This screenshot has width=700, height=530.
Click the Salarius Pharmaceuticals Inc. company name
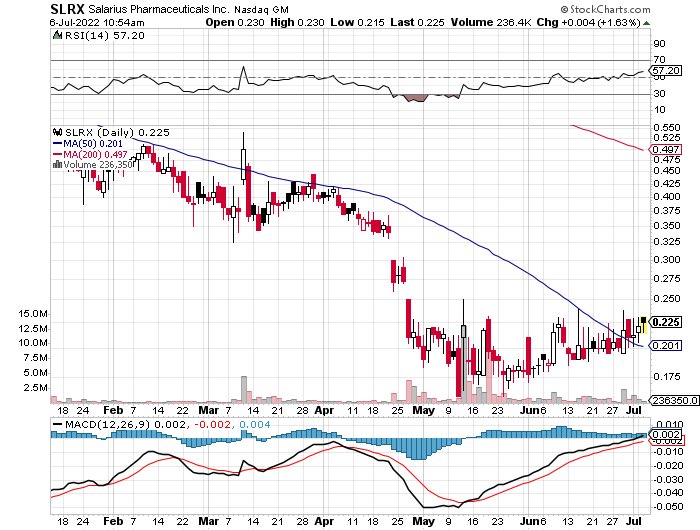click(x=159, y=9)
